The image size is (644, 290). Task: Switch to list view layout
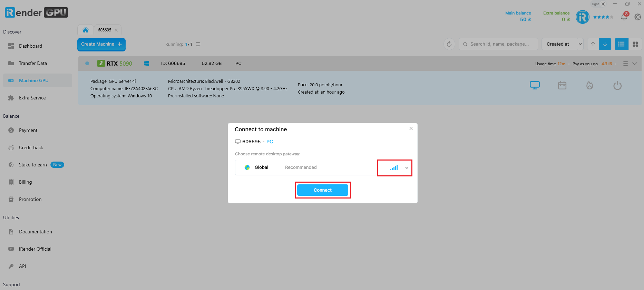click(x=621, y=44)
